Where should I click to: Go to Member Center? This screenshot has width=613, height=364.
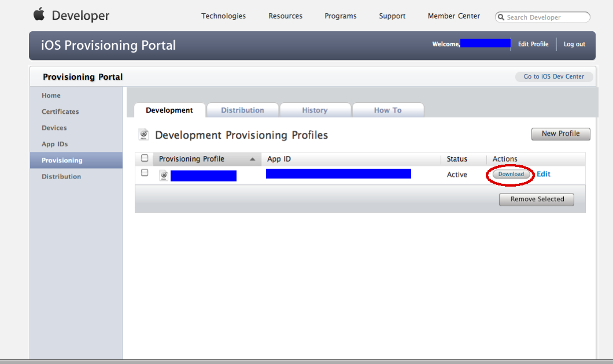point(454,16)
